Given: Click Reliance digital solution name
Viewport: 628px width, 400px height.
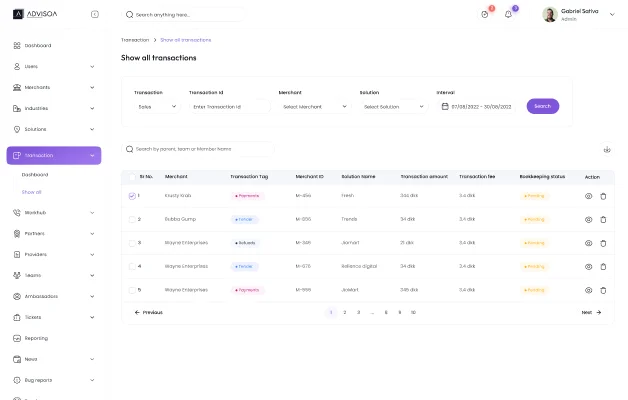Looking at the screenshot, I should point(359,266).
